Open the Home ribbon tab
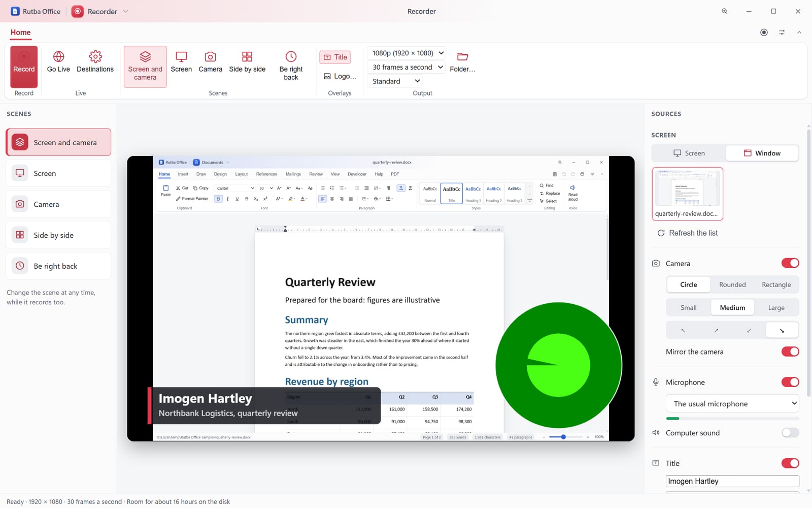This screenshot has height=508, width=812. coord(21,33)
